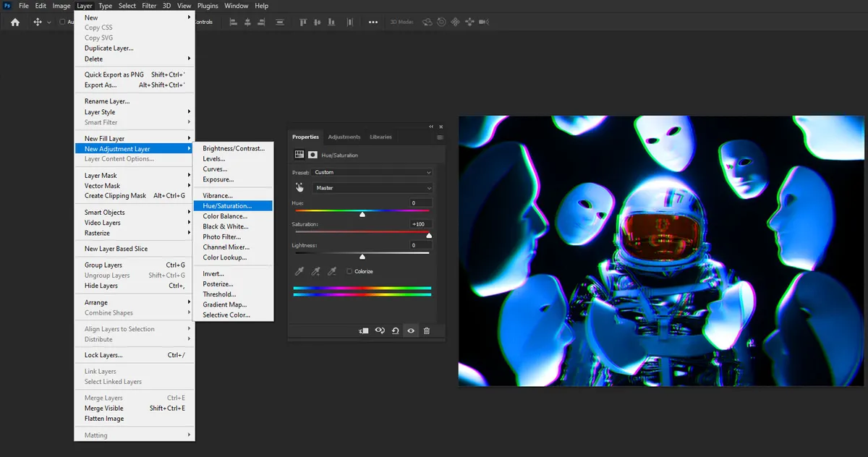Click the view previous state icon

380,330
